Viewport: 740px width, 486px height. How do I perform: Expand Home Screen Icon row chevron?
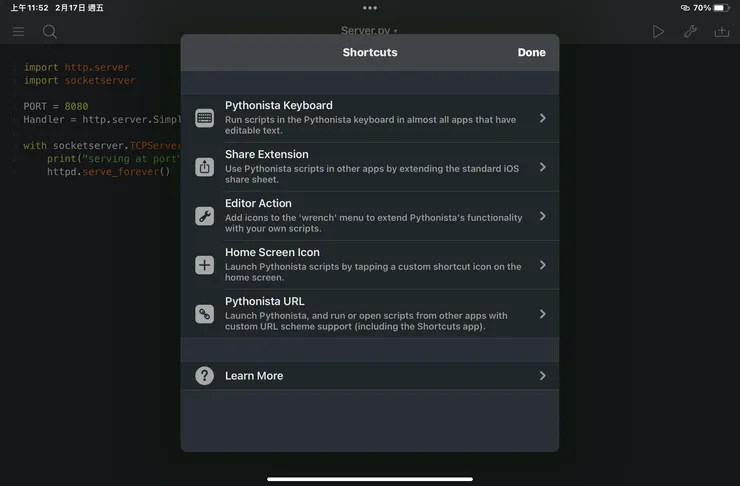543,265
